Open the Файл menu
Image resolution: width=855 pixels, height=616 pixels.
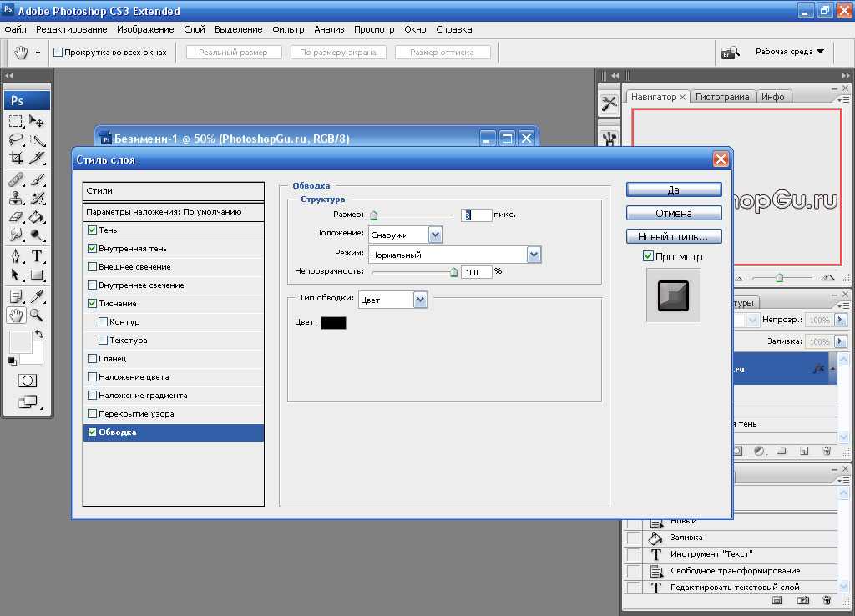coord(15,29)
